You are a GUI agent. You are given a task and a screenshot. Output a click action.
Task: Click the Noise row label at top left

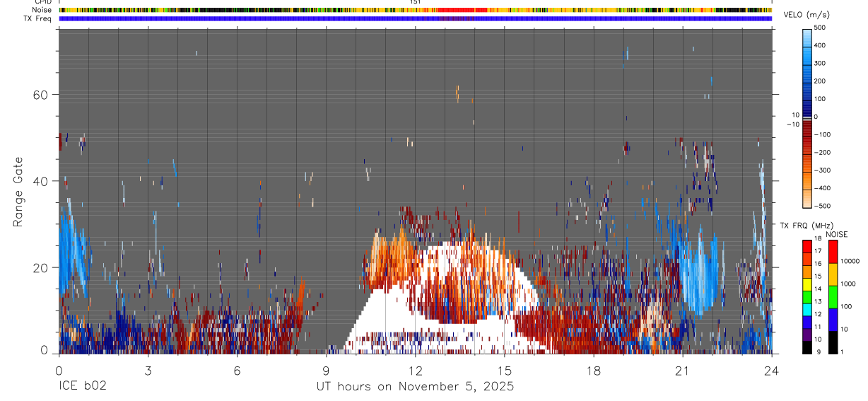(40, 10)
